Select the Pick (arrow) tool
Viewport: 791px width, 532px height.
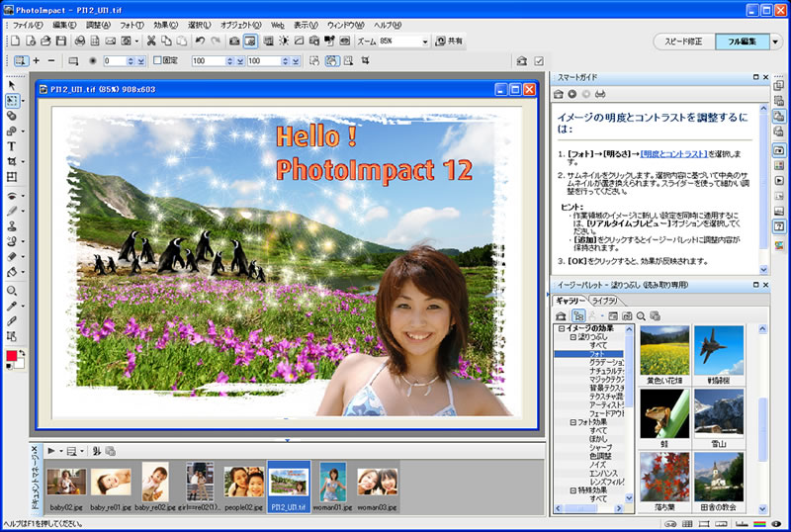tap(12, 85)
